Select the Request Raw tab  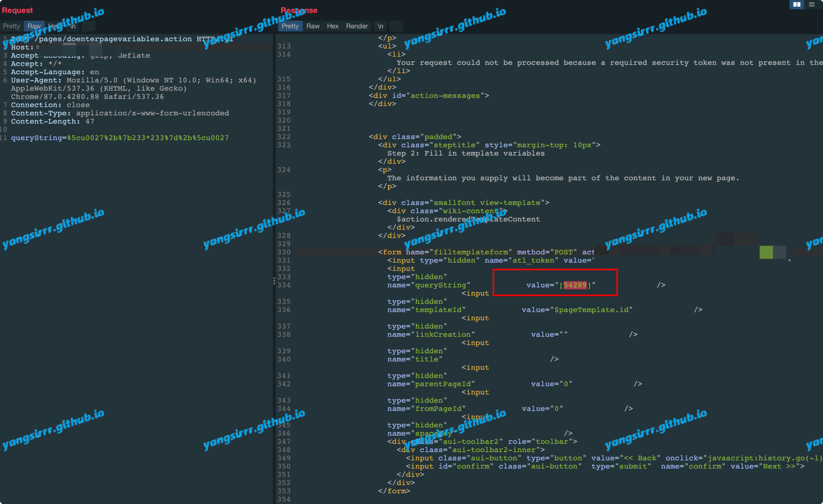pos(34,26)
